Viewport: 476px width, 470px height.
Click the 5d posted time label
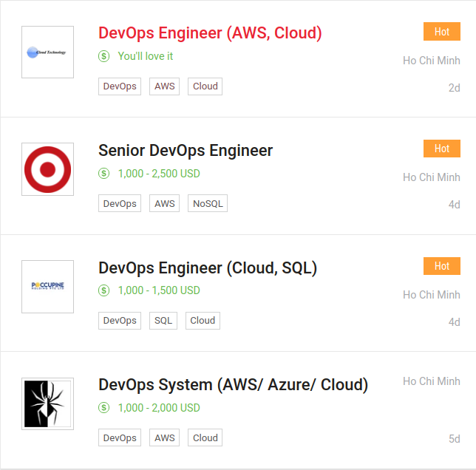(x=454, y=439)
